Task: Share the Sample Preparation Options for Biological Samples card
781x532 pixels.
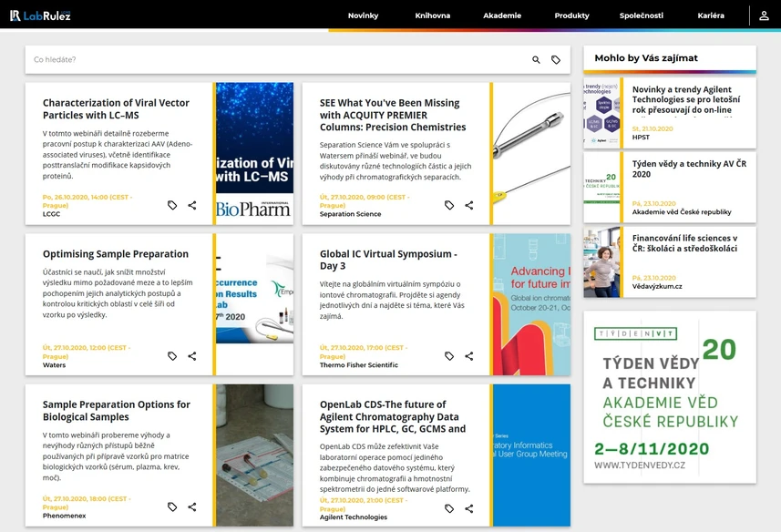Action: click(x=191, y=506)
